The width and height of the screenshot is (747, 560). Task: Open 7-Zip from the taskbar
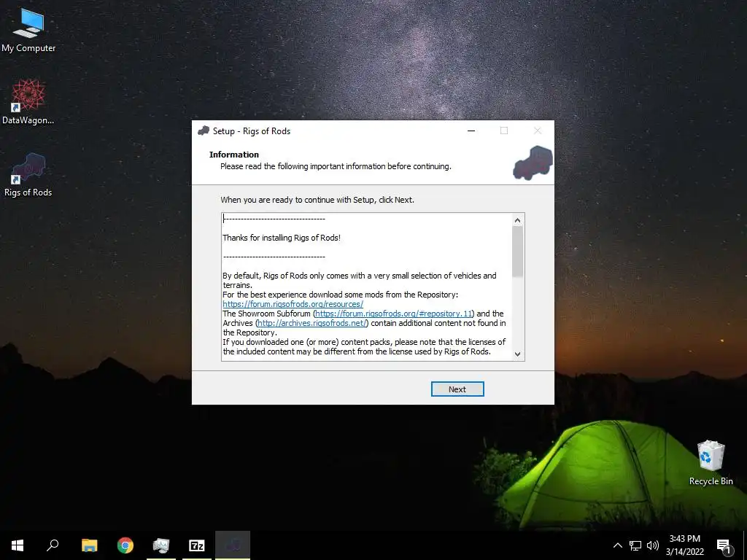(197, 545)
